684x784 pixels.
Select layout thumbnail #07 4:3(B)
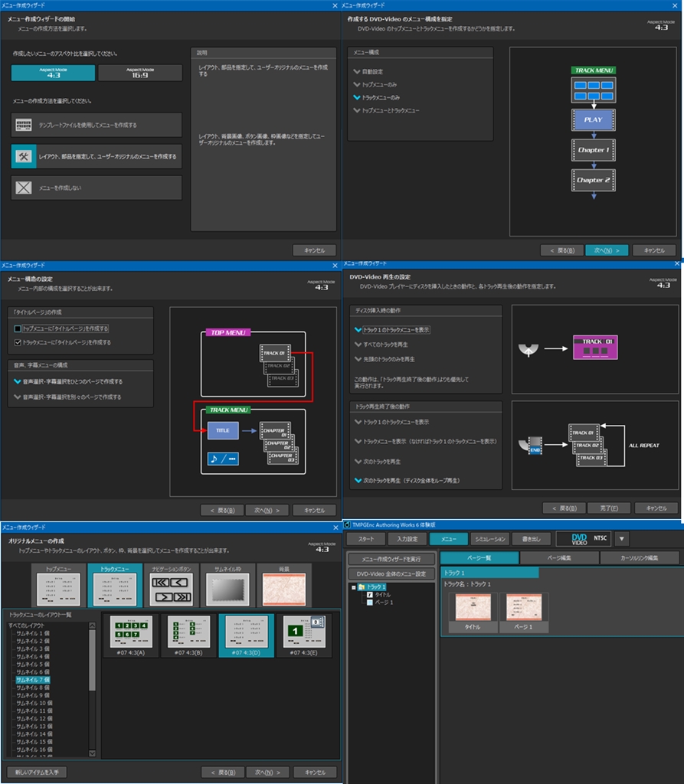click(188, 635)
